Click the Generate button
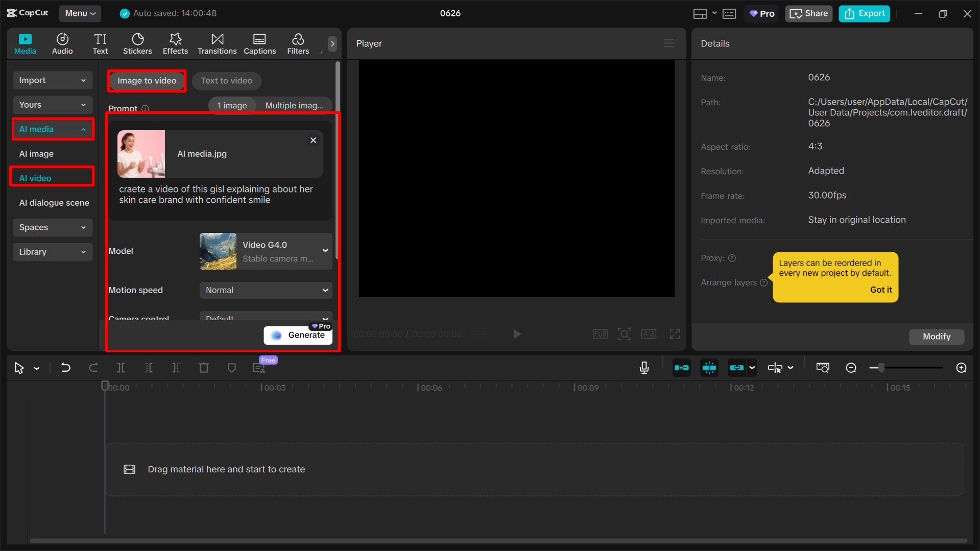This screenshot has width=980, height=551. pos(298,335)
